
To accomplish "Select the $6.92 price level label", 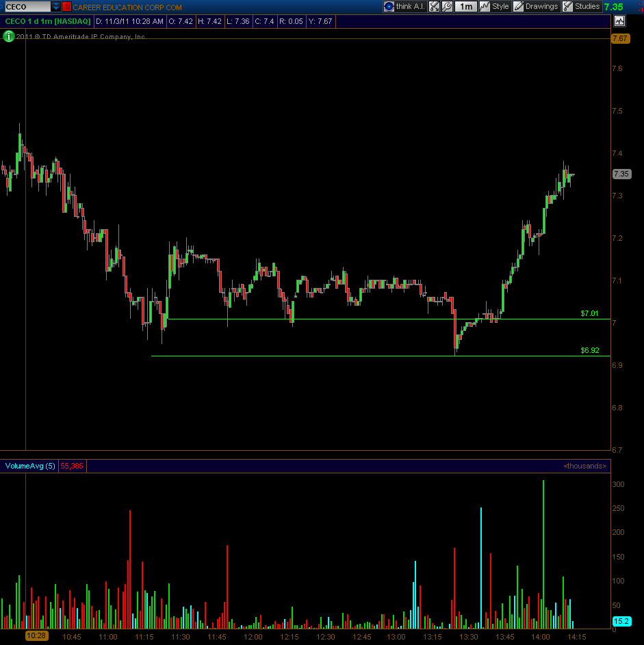I will click(x=590, y=350).
